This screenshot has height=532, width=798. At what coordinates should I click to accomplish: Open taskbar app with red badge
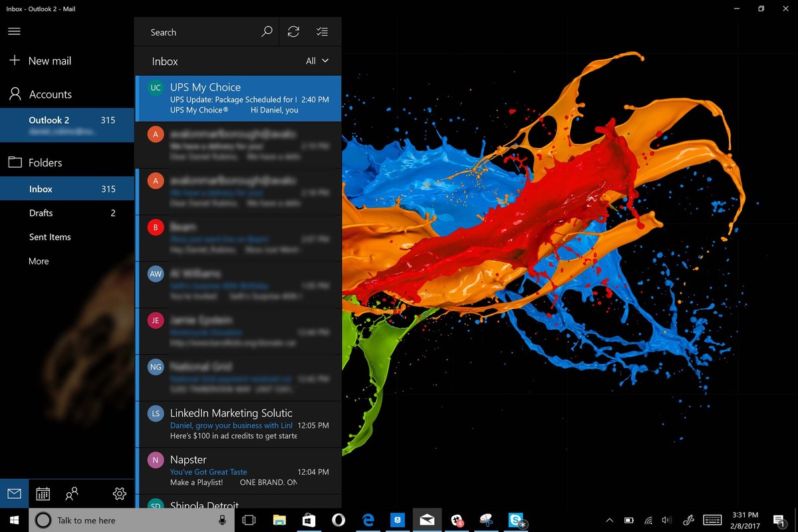click(x=457, y=520)
